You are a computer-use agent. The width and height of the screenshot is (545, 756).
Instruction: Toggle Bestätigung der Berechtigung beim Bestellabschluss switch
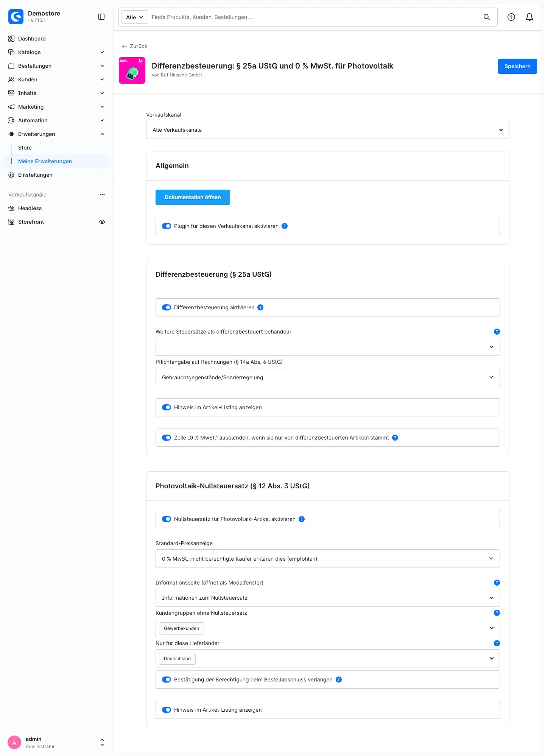(x=167, y=680)
